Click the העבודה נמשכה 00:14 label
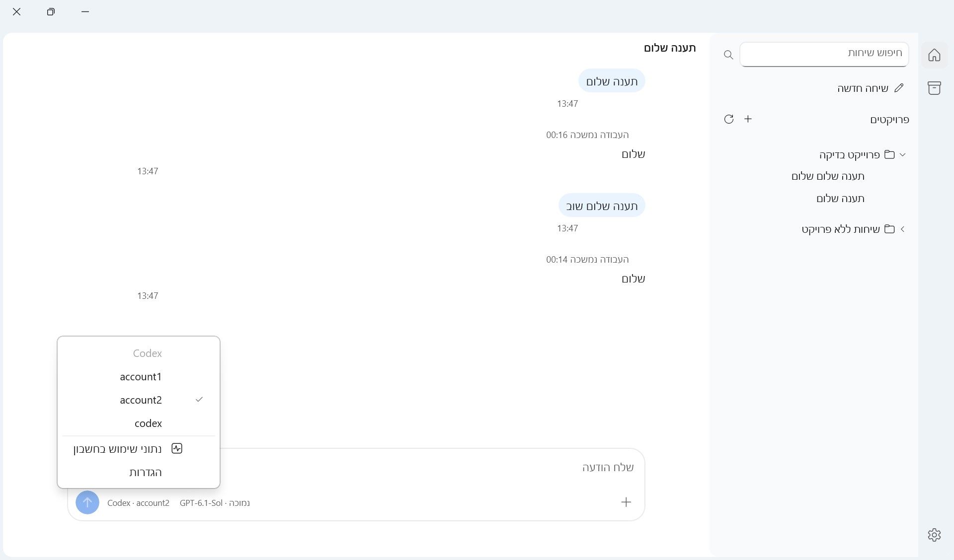The width and height of the screenshot is (954, 560). pyautogui.click(x=587, y=260)
